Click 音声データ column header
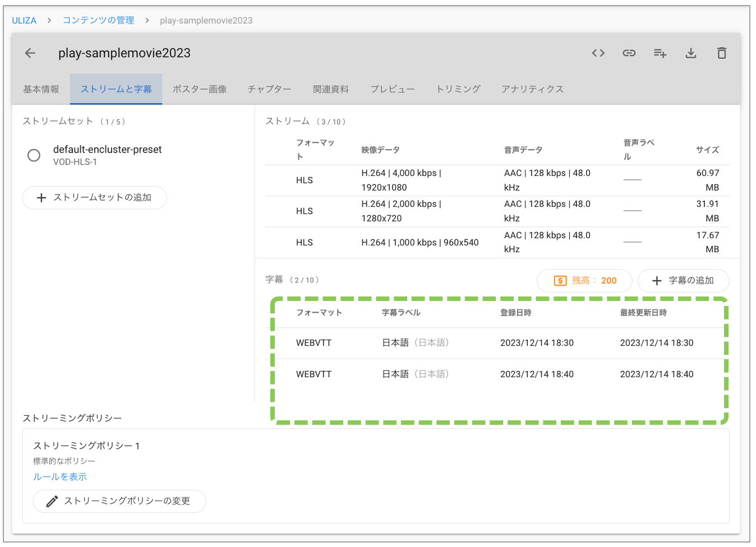 [523, 150]
